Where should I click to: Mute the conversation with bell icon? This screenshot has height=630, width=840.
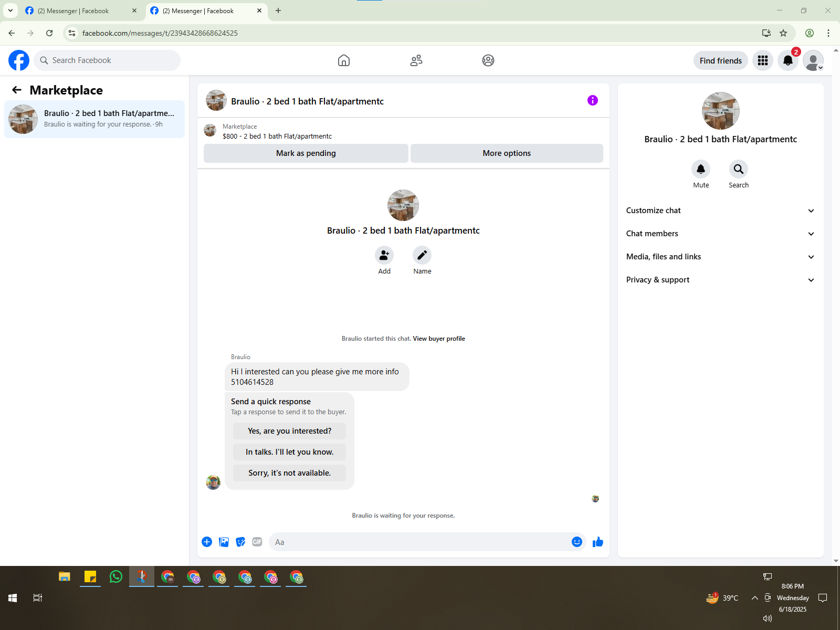tap(701, 169)
